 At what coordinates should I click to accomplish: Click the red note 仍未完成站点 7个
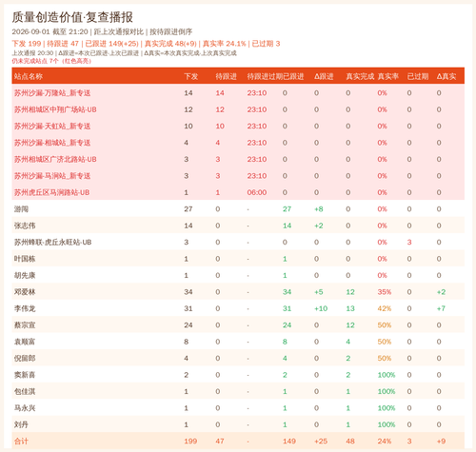(51, 61)
